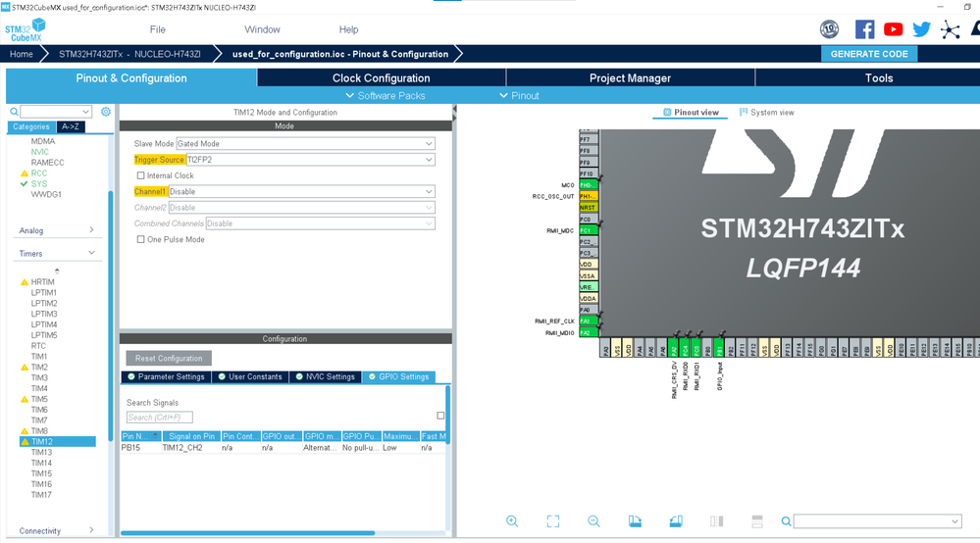Open the Slave Mode dropdown
The height and width of the screenshot is (543, 980).
point(306,143)
